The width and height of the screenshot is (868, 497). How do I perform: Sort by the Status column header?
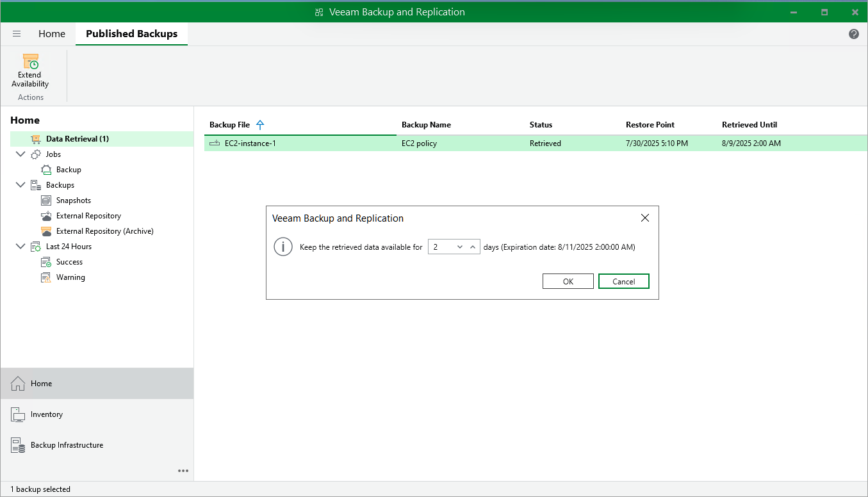pyautogui.click(x=541, y=125)
